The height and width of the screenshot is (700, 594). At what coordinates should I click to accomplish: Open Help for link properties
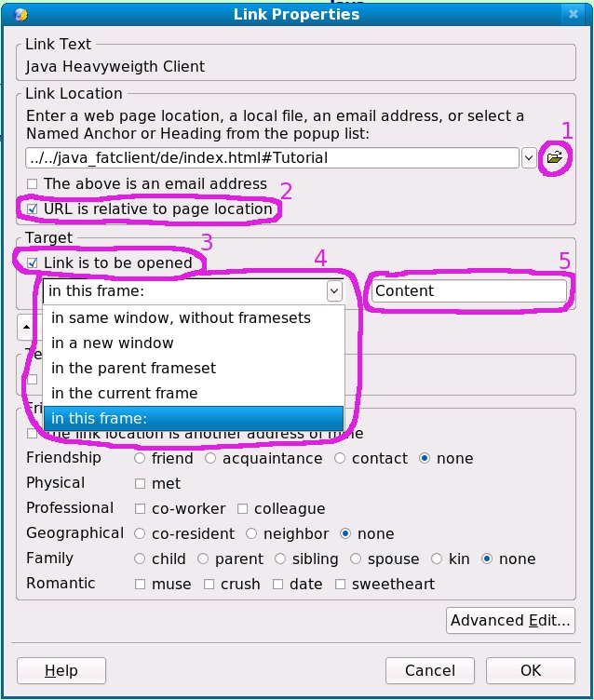pyautogui.click(x=61, y=670)
